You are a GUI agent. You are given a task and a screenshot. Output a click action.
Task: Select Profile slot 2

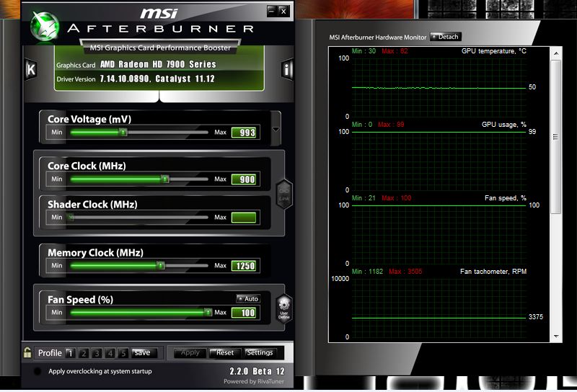(84, 353)
